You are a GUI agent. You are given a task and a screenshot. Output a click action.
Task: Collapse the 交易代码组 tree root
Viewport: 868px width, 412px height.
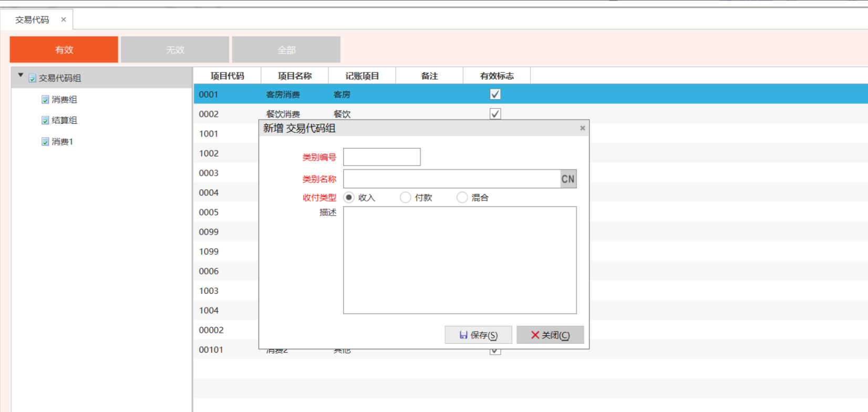click(x=21, y=76)
